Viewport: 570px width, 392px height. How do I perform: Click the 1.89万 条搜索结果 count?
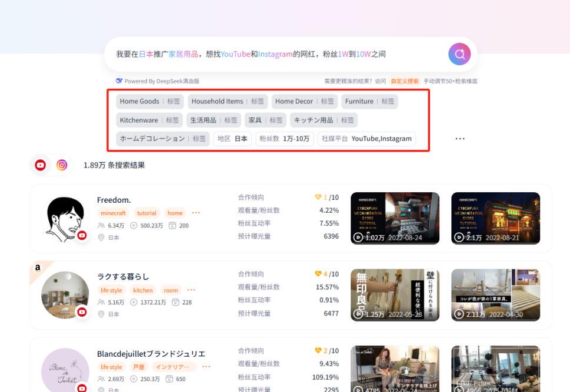click(x=114, y=165)
